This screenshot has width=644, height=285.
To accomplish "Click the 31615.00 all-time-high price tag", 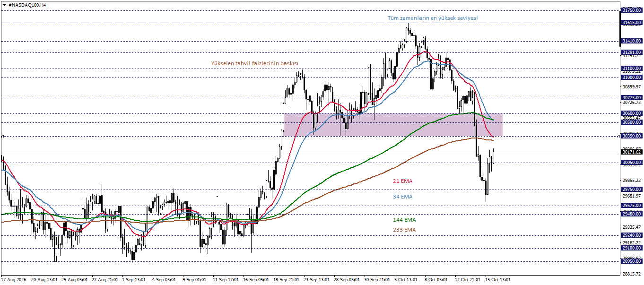I will coord(631,23).
